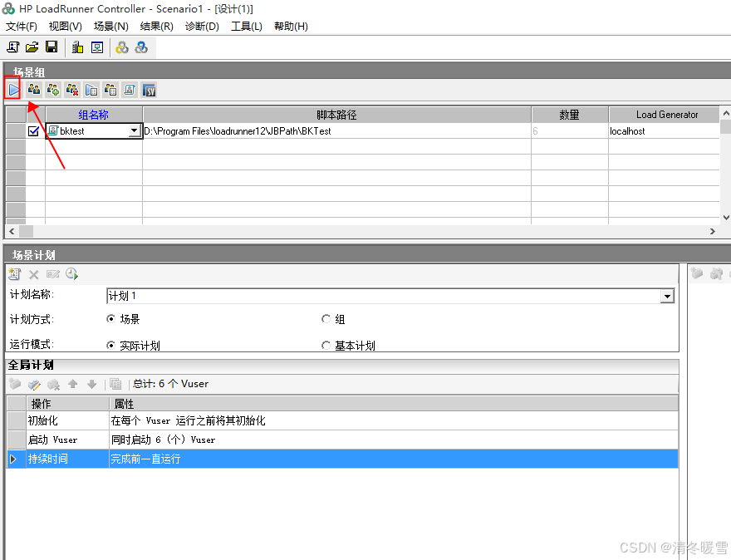Click the monitor screen toolbar icon
The width and height of the screenshot is (731, 560).
97,47
